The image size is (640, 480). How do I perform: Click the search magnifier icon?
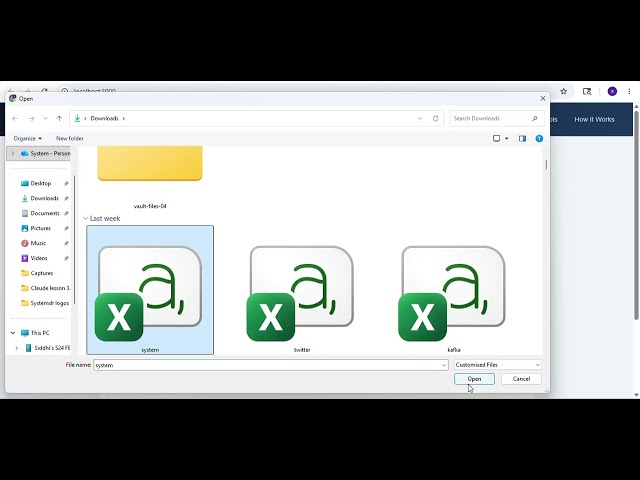(x=535, y=118)
